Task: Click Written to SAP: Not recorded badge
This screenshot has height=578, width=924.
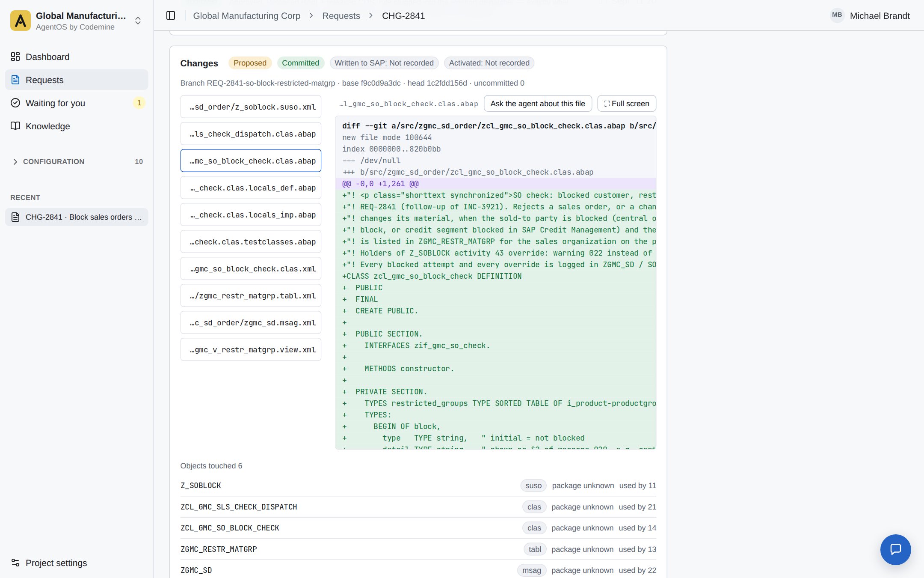Action: (384, 63)
